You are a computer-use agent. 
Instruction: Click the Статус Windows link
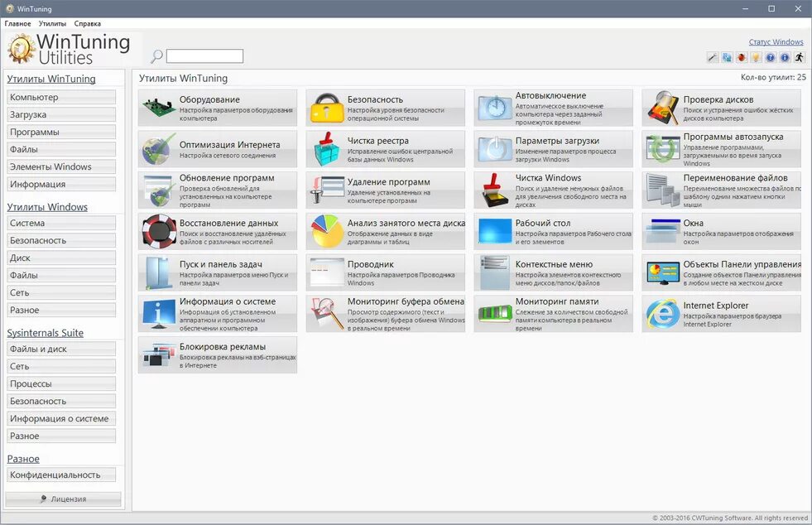click(776, 42)
